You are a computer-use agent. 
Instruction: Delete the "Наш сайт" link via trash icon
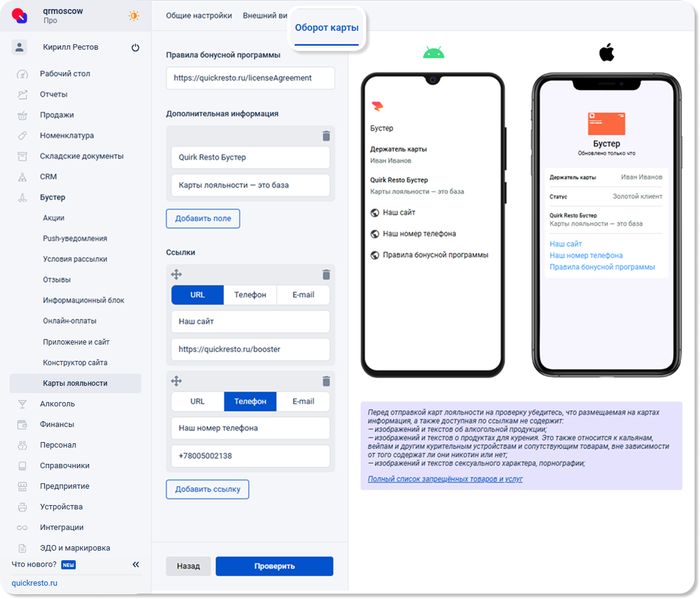pyautogui.click(x=326, y=274)
